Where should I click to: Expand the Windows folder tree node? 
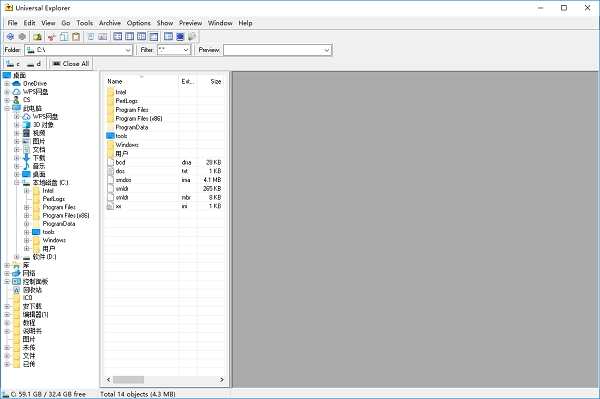click(x=26, y=240)
